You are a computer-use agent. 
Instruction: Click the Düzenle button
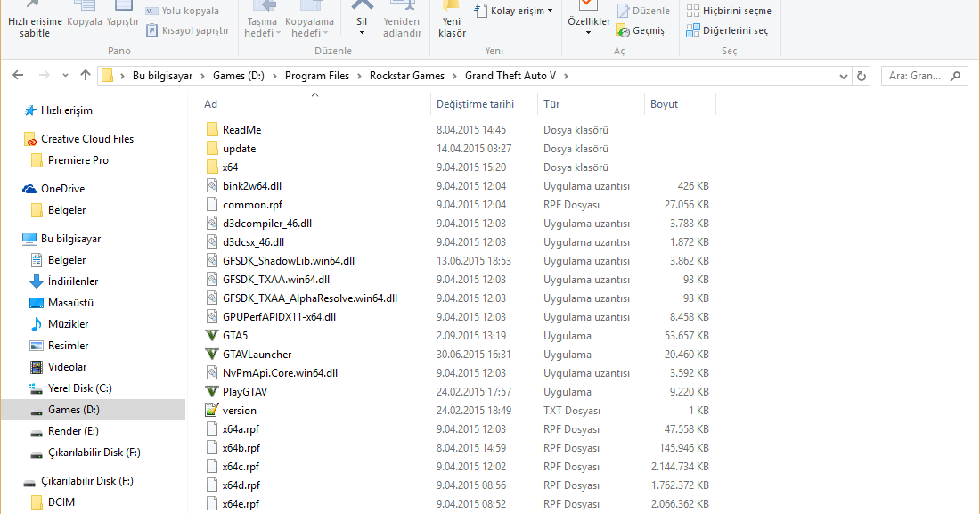[x=643, y=11]
